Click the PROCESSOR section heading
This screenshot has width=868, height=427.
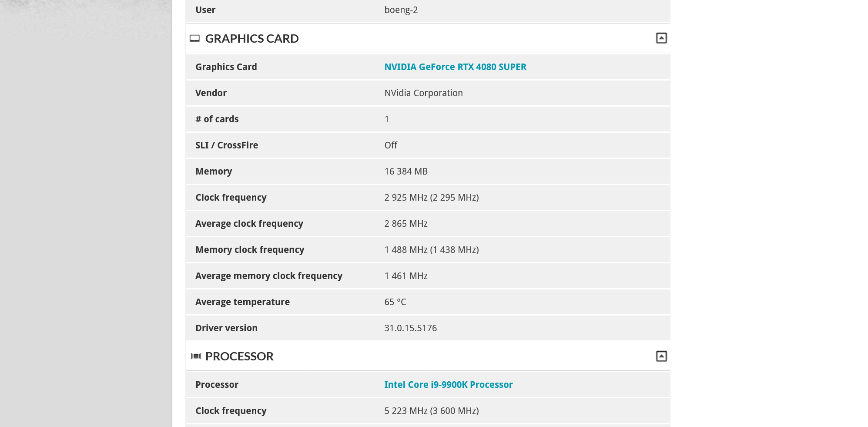tap(239, 356)
